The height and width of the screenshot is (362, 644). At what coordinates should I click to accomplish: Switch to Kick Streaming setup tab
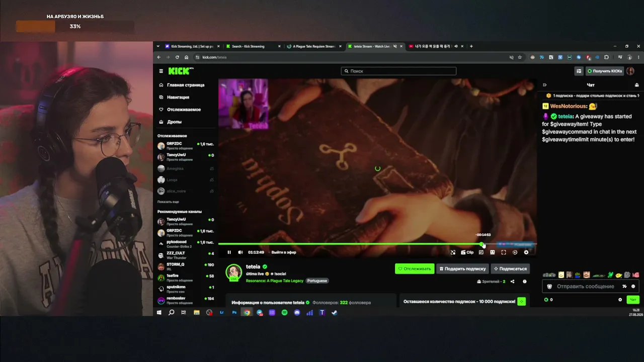point(192,46)
